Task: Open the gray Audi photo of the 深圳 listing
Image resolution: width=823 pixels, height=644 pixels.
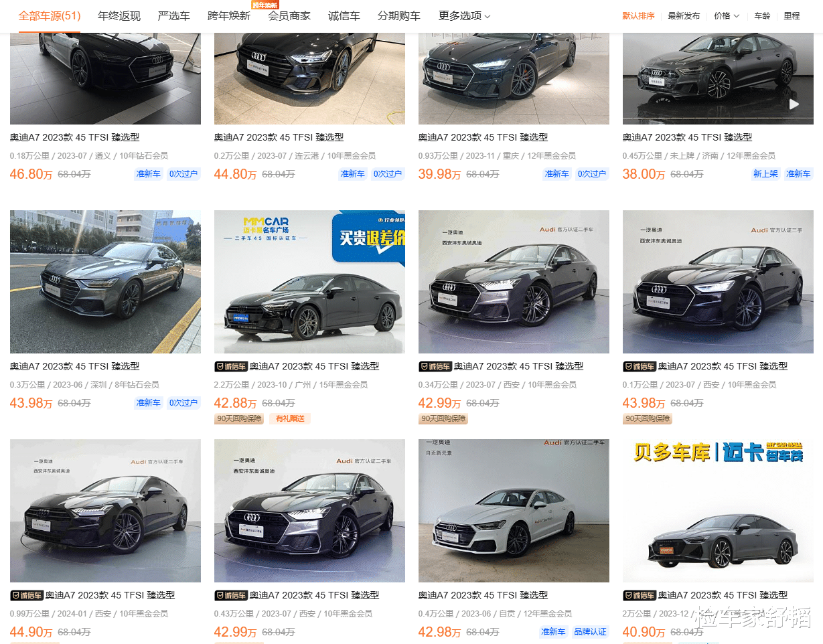Action: click(105, 282)
